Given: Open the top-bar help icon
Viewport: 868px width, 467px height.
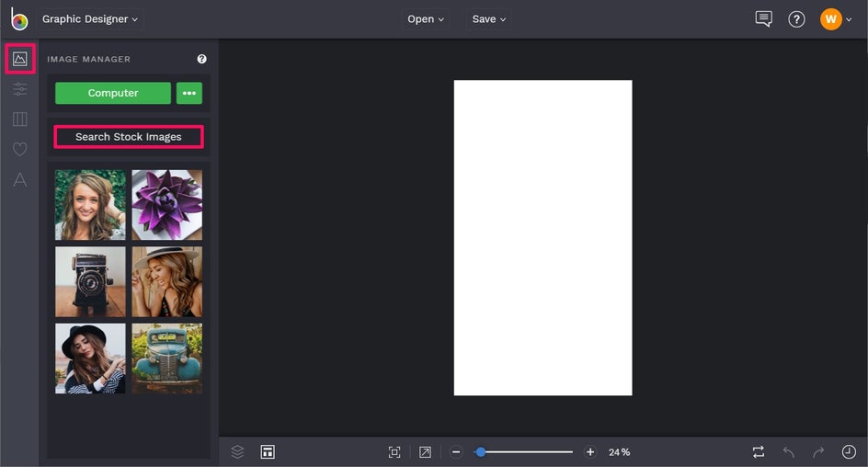Looking at the screenshot, I should click(796, 19).
